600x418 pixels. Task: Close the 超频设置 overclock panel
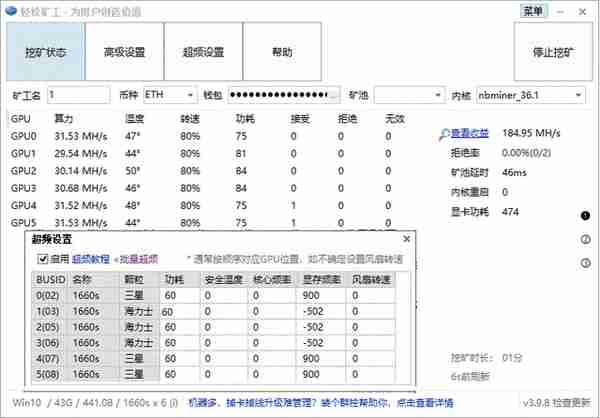(406, 239)
